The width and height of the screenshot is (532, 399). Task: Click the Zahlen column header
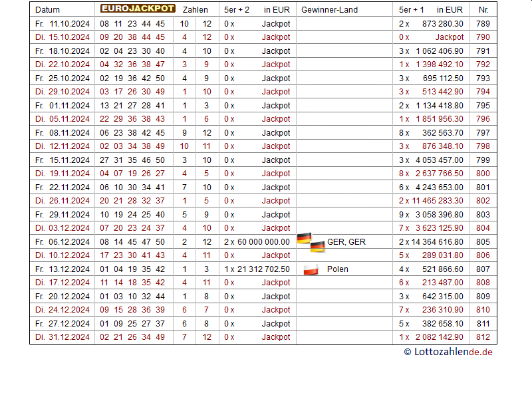click(x=195, y=10)
